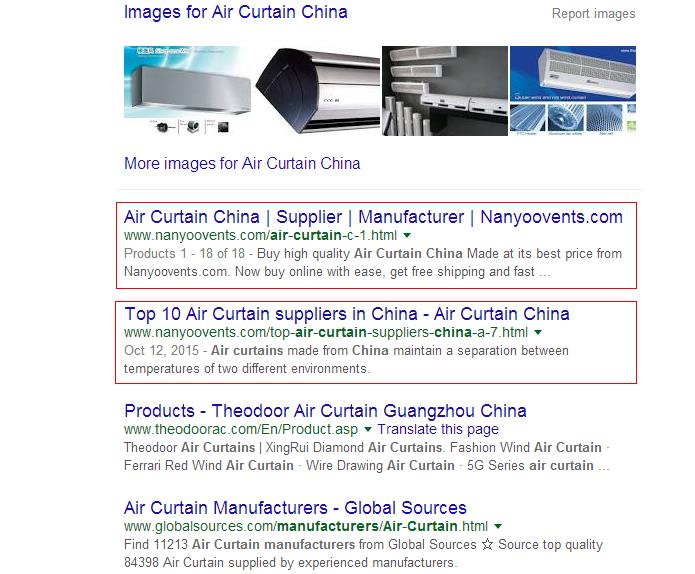Click snippet line '84398 Air Curtain supplied by'

(290, 563)
